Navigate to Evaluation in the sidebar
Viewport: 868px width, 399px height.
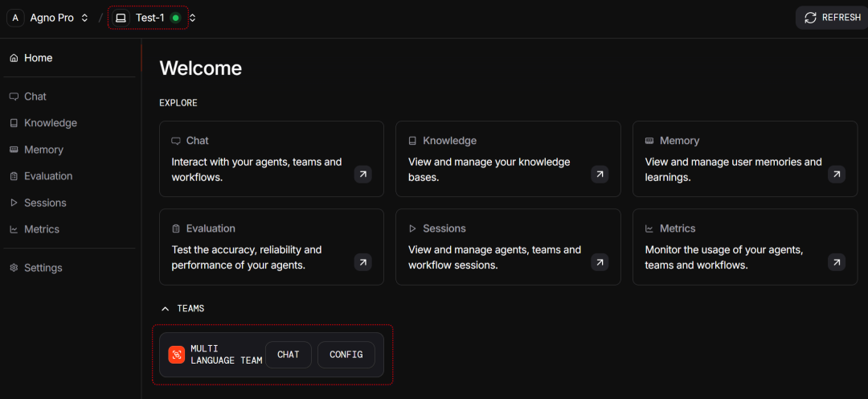click(x=48, y=176)
